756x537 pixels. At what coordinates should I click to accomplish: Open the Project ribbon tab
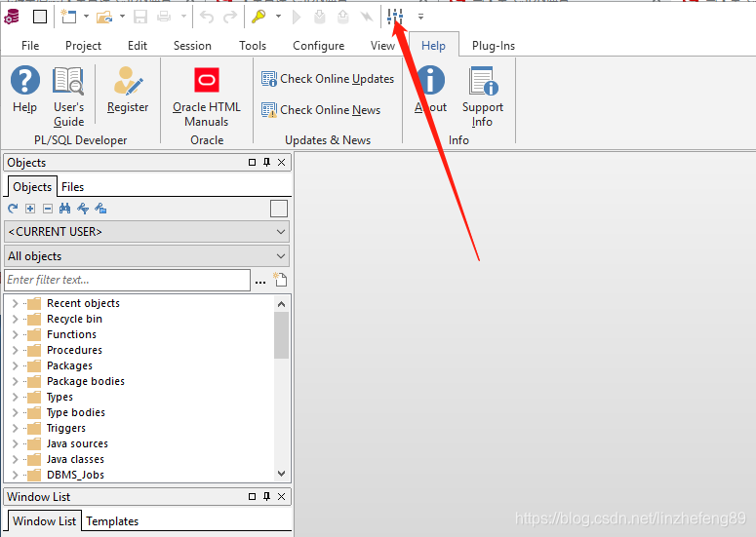[84, 46]
